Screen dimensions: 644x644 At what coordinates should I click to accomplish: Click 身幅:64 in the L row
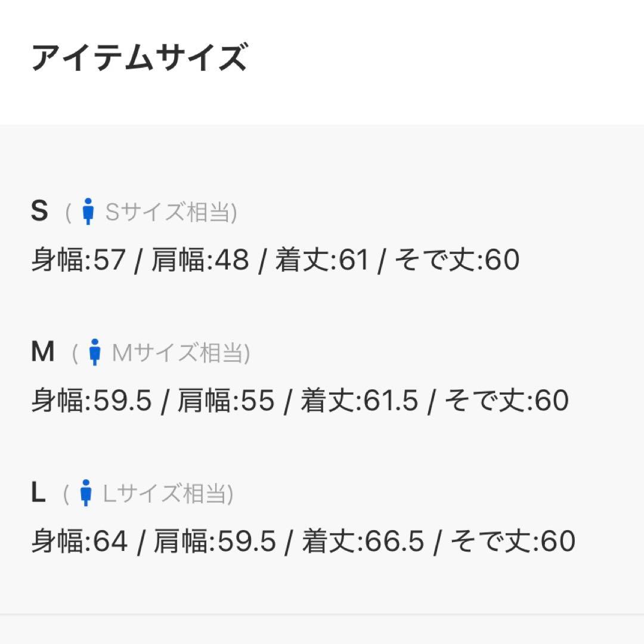coord(79,541)
